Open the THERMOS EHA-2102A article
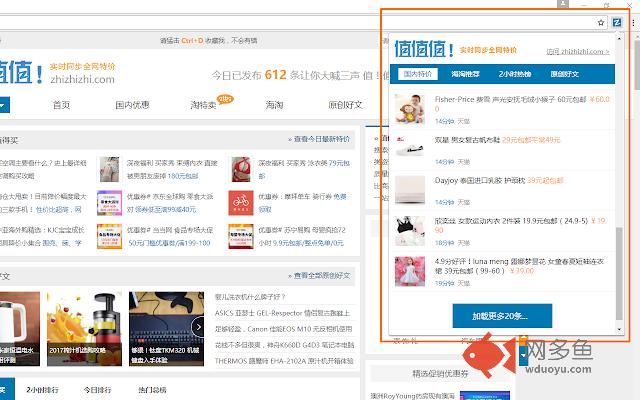The height and width of the screenshot is (400, 640). (284, 361)
